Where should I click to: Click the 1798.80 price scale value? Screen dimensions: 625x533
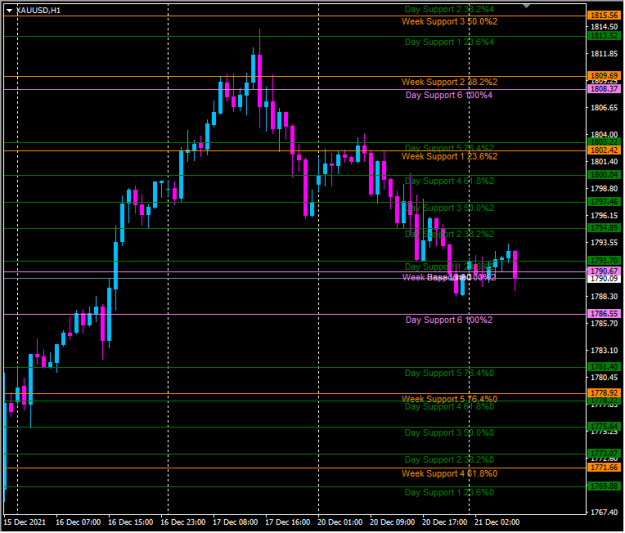(604, 189)
